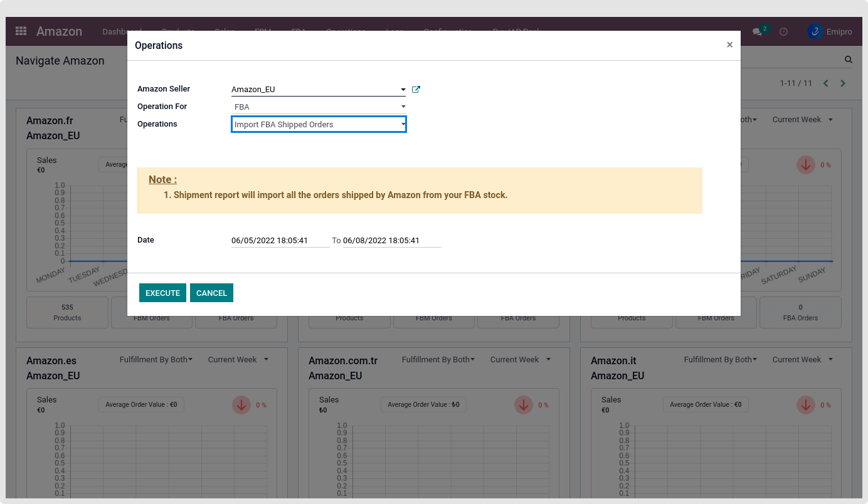Edit the start date field
Image resolution: width=868 pixels, height=504 pixels.
280,241
